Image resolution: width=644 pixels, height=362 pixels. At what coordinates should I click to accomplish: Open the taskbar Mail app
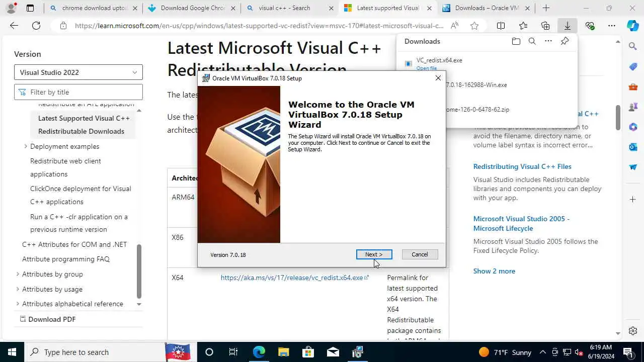[333, 352]
